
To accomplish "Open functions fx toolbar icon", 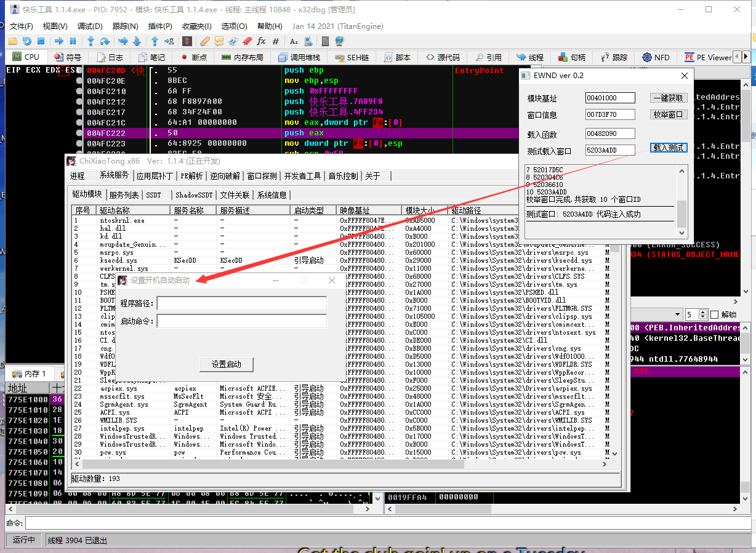I will [261, 41].
